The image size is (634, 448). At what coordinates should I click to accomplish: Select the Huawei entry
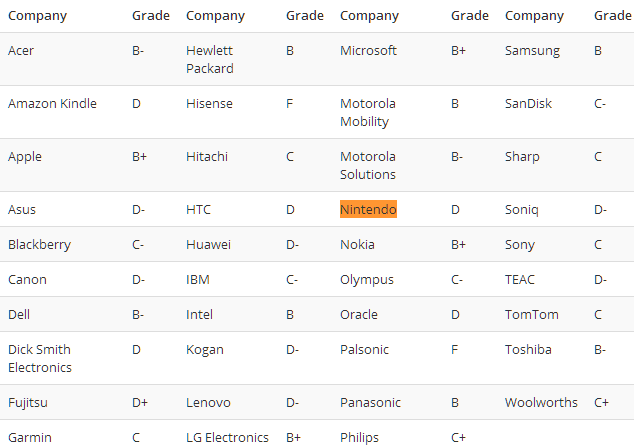coord(208,245)
